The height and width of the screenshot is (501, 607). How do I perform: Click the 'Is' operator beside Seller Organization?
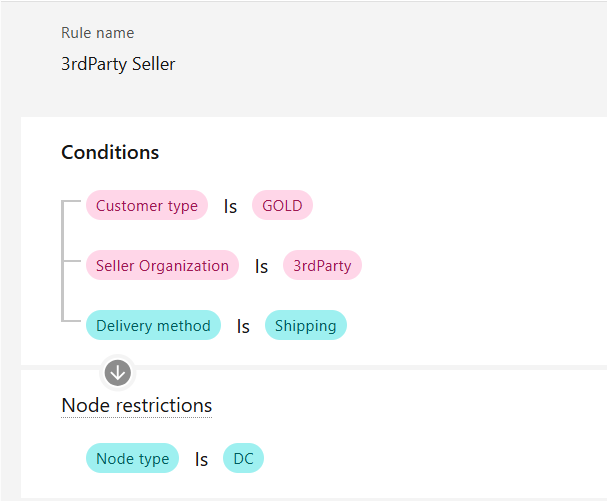coord(261,267)
